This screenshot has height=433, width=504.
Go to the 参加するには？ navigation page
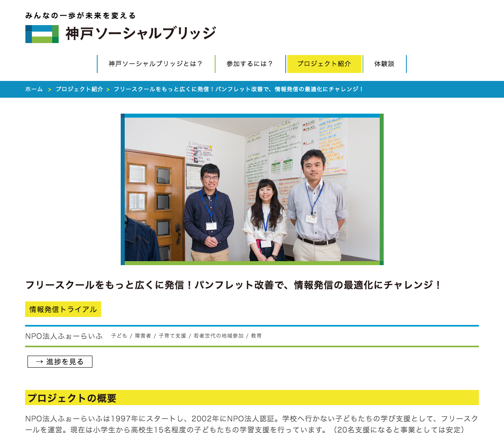pos(250,64)
